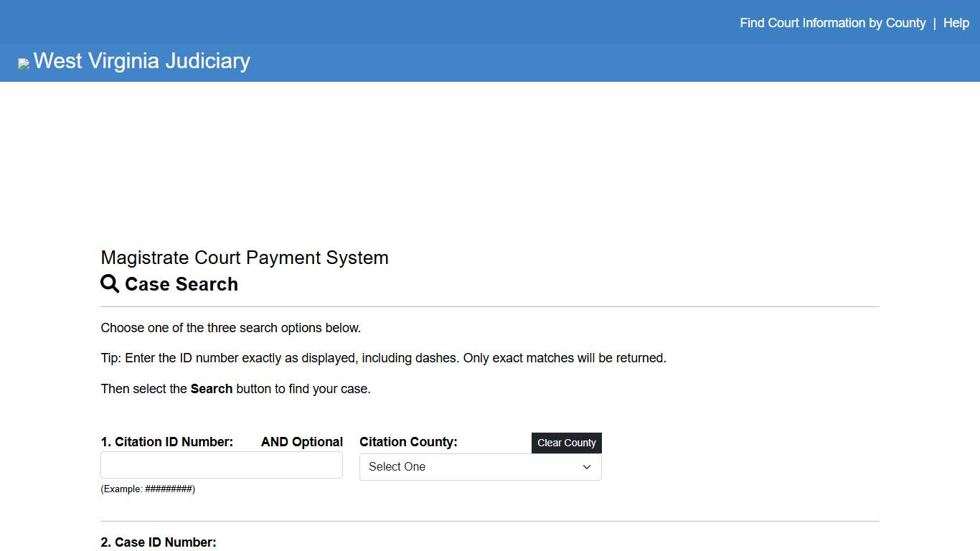Focus the Citation ID Number text field

(222, 465)
